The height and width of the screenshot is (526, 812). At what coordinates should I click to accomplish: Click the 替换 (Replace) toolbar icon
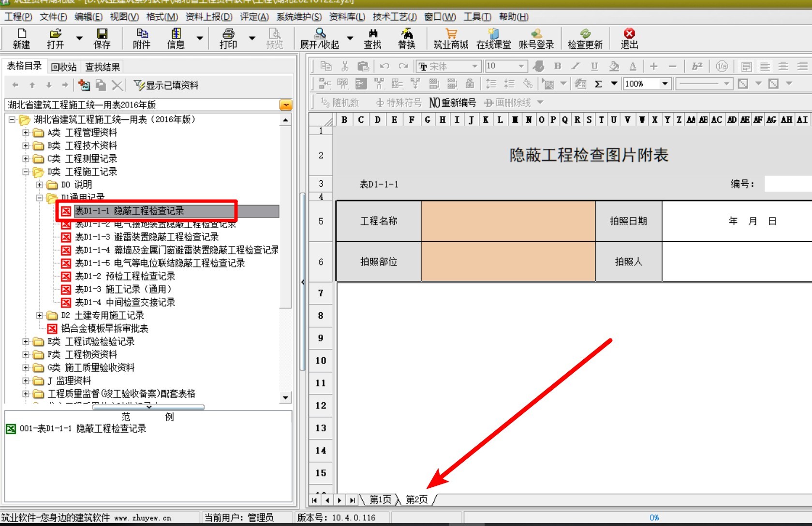(407, 39)
